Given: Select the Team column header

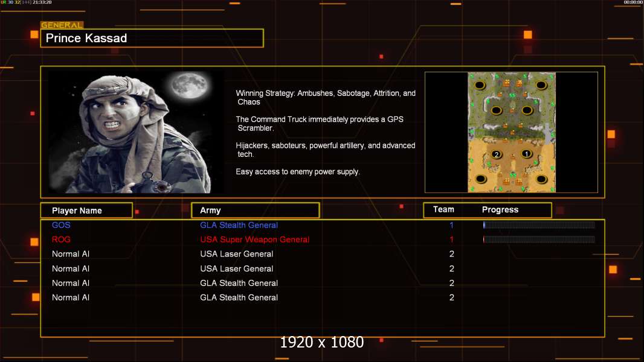Looking at the screenshot, I should click(x=443, y=209).
